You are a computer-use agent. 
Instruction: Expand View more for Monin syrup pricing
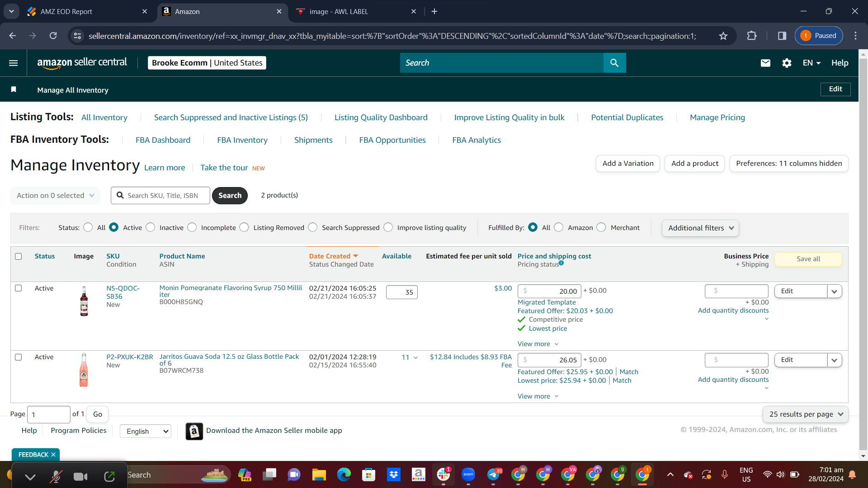[538, 344]
